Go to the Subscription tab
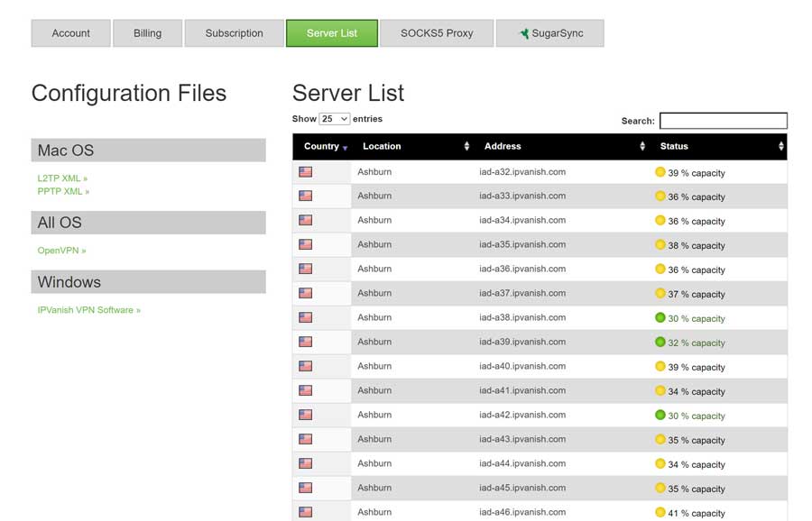This screenshot has width=812, height=521. click(234, 33)
